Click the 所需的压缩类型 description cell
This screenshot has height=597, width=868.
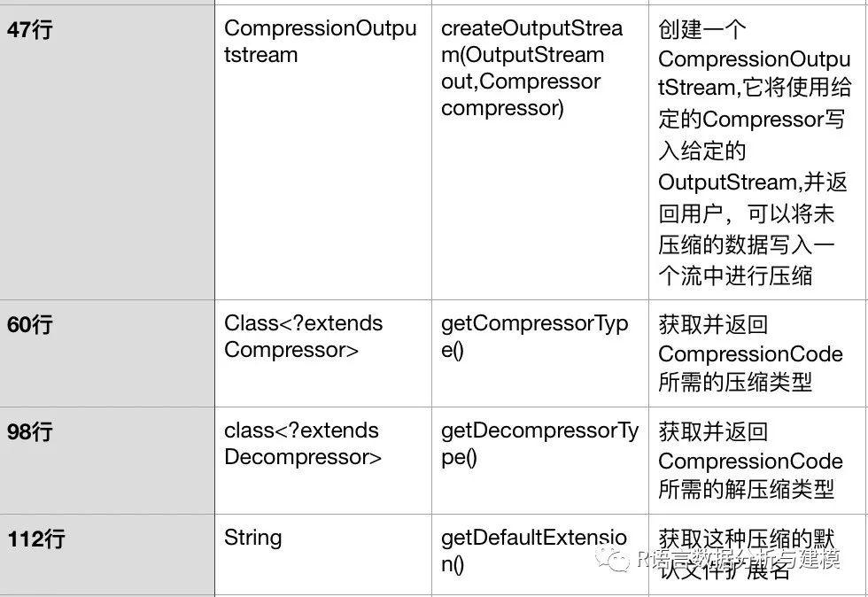pos(735,382)
